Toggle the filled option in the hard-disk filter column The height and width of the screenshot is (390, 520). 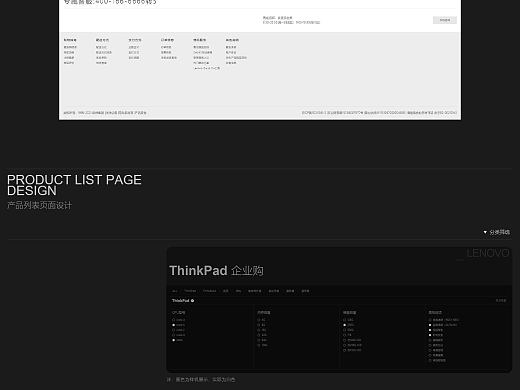click(344, 325)
